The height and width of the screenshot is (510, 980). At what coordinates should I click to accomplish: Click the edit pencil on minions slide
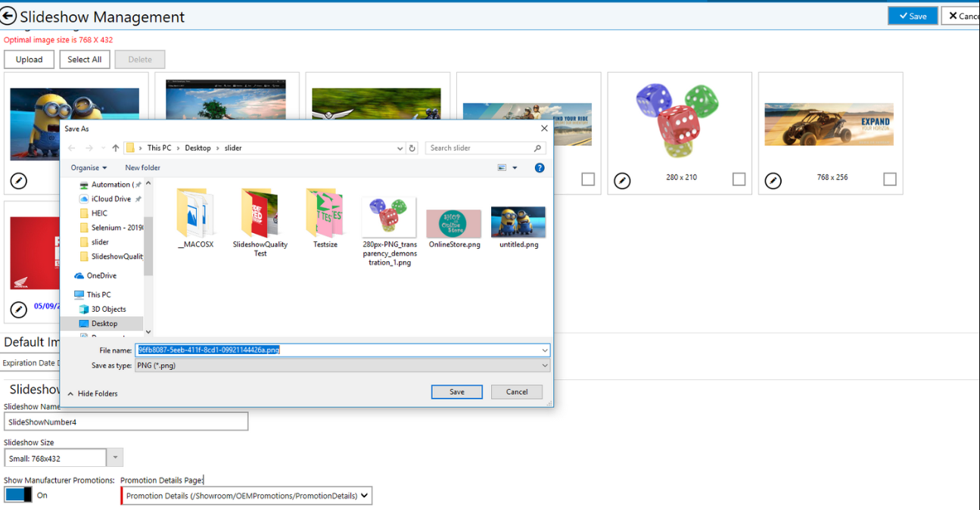19,181
